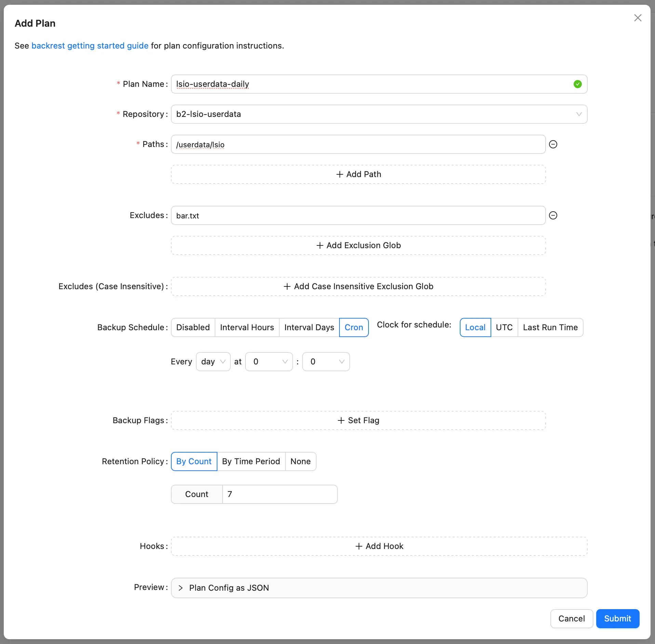Remove the bar.txt exclude entry
The width and height of the screenshot is (655, 644).
point(553,215)
